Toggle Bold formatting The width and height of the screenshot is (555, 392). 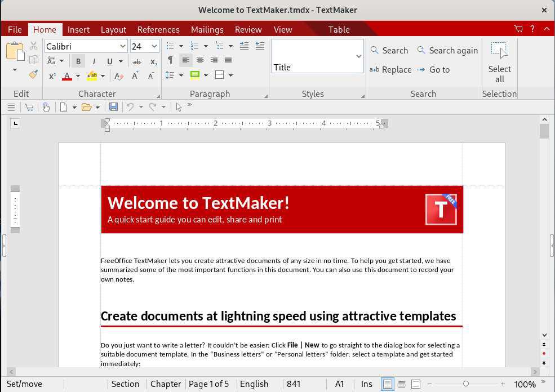tap(78, 61)
